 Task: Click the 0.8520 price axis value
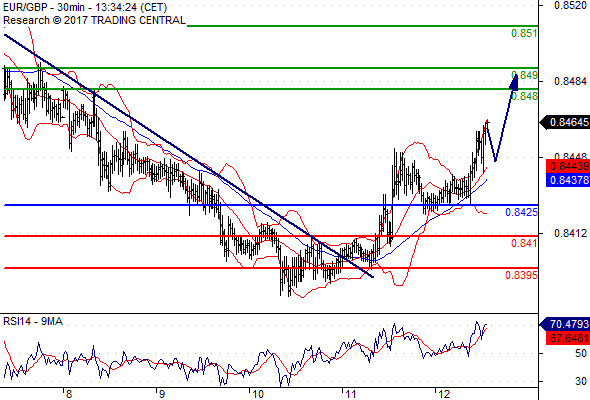(x=570, y=5)
